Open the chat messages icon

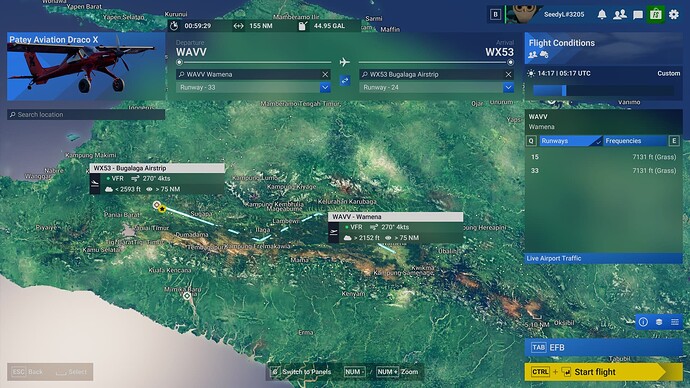638,15
